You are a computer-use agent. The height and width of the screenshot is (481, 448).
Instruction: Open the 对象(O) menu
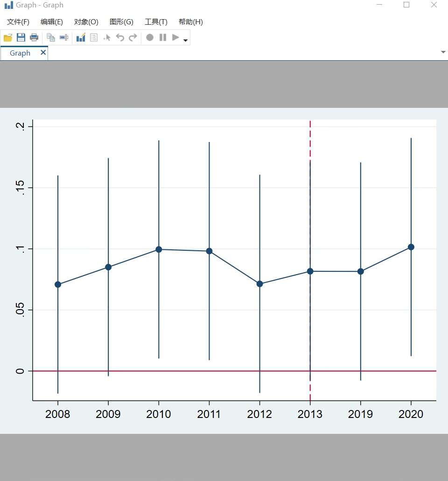tap(86, 22)
